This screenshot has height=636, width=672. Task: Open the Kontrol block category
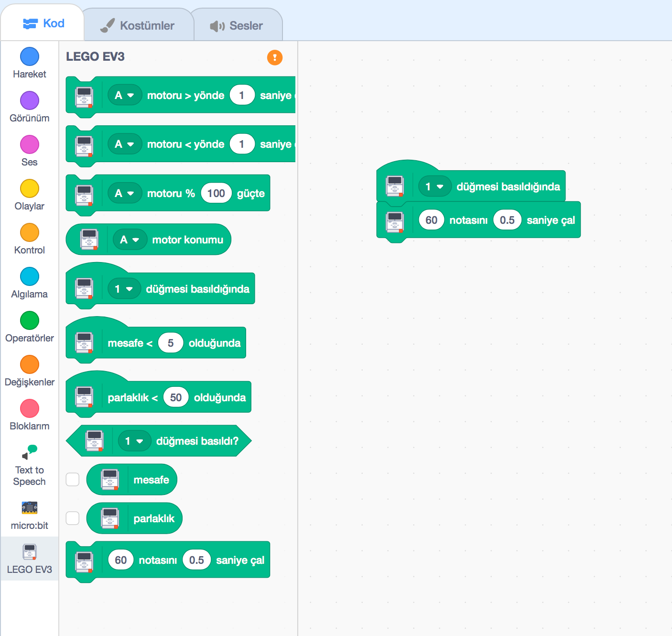30,239
